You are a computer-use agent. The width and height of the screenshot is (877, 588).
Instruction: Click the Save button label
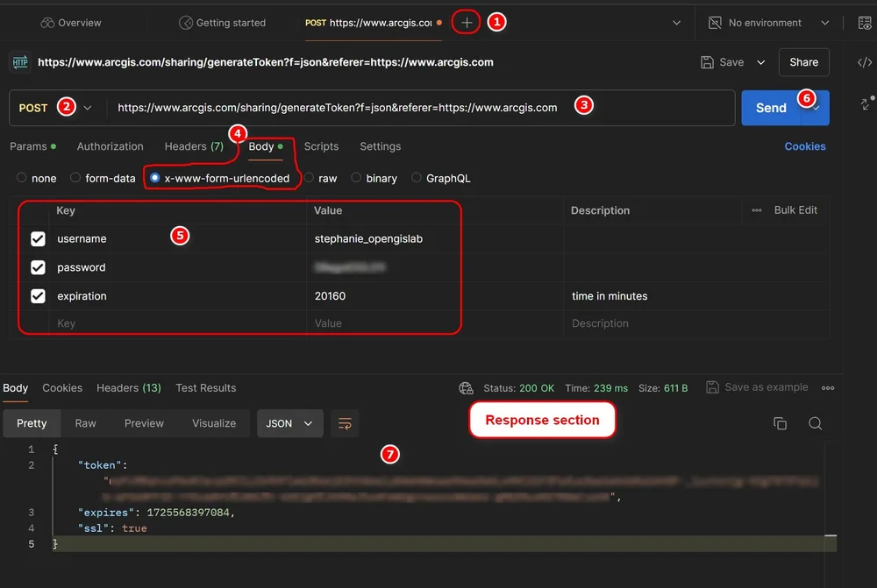click(731, 62)
